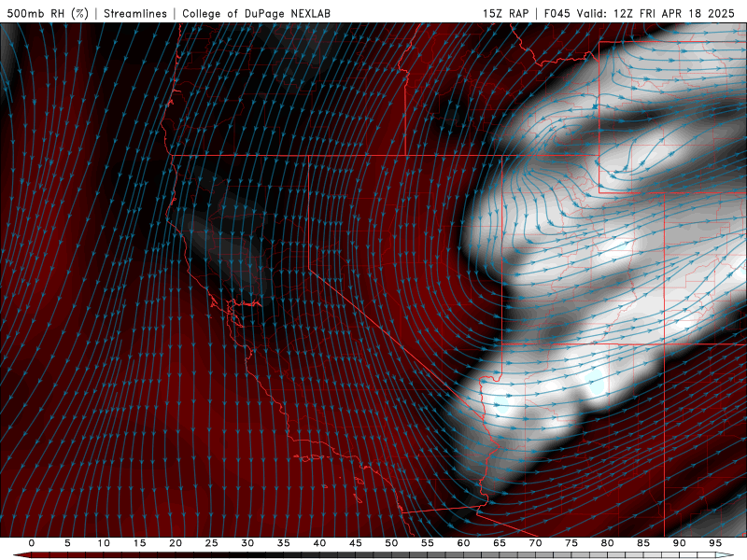Click the "F045" forecast hour text
The height and width of the screenshot is (560, 747).
point(557,13)
